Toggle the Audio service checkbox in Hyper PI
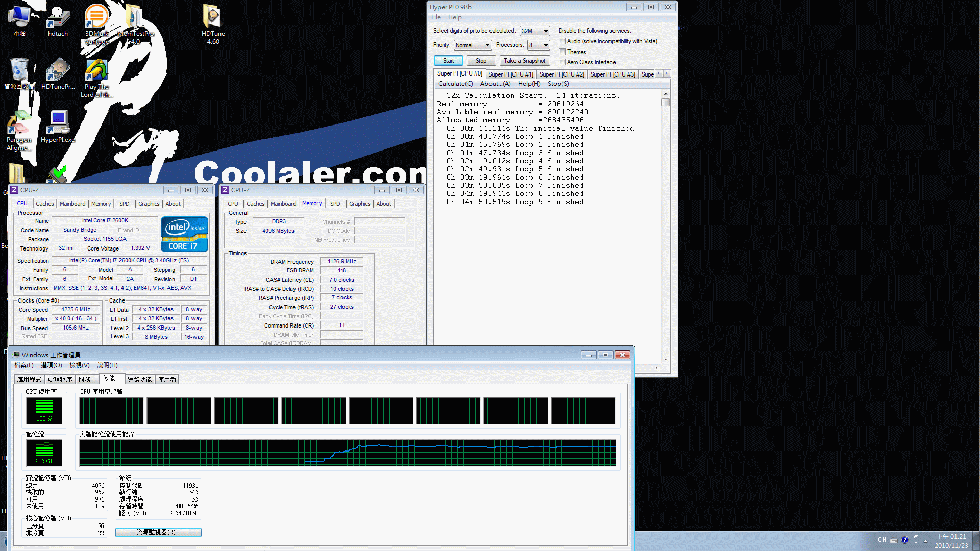Viewport: 980px width, 551px height. point(562,41)
